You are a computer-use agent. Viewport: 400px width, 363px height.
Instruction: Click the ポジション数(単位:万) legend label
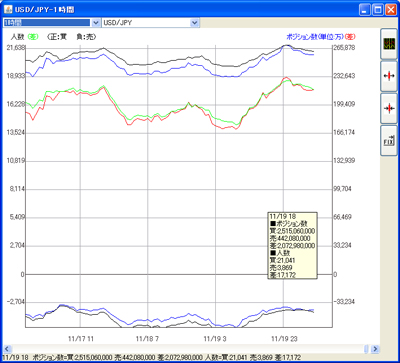click(315, 36)
